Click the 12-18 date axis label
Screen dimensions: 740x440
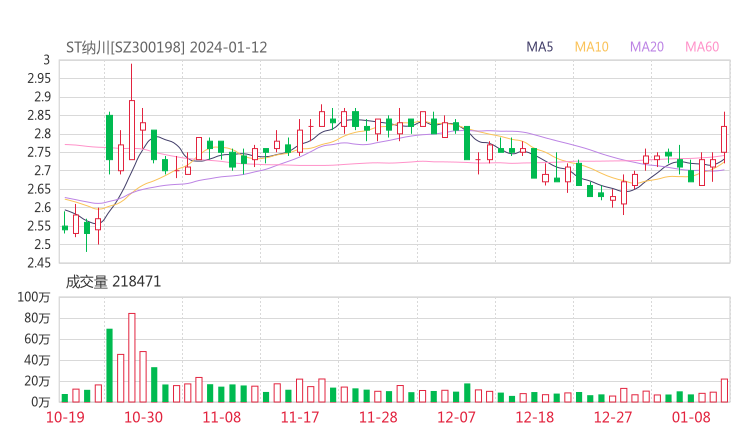point(535,417)
